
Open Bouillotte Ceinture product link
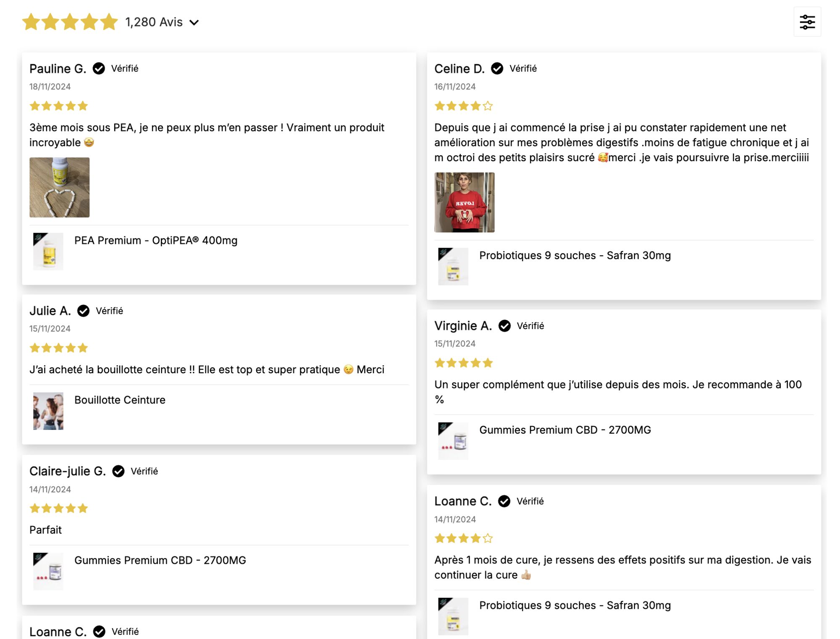(120, 400)
